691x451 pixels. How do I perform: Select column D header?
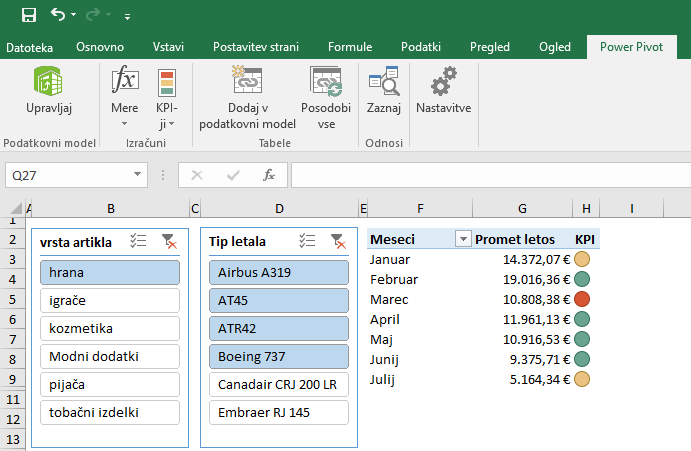(x=279, y=209)
